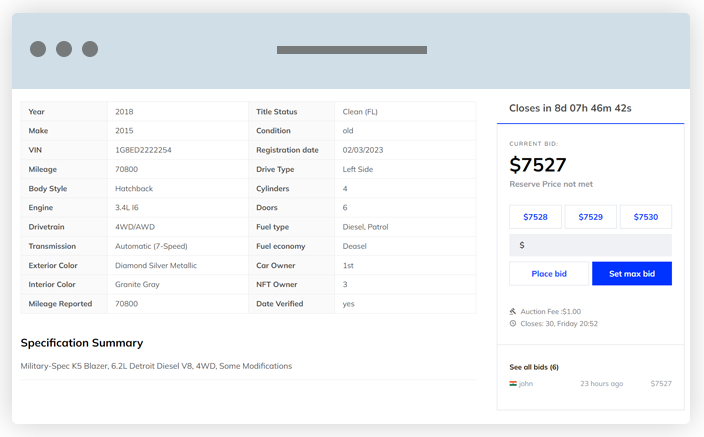Click the Specification Summary heading

(82, 343)
